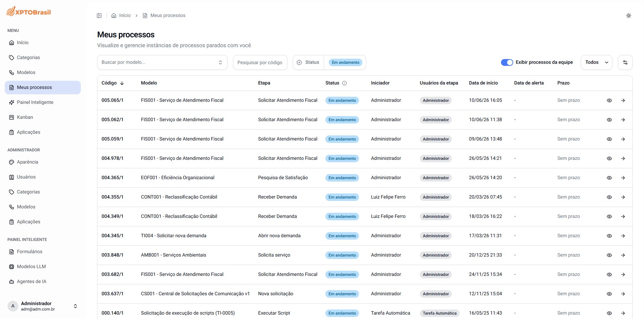Click document icon beside Meus processos breadcrumb
The width and height of the screenshot is (644, 319).
pos(145,16)
